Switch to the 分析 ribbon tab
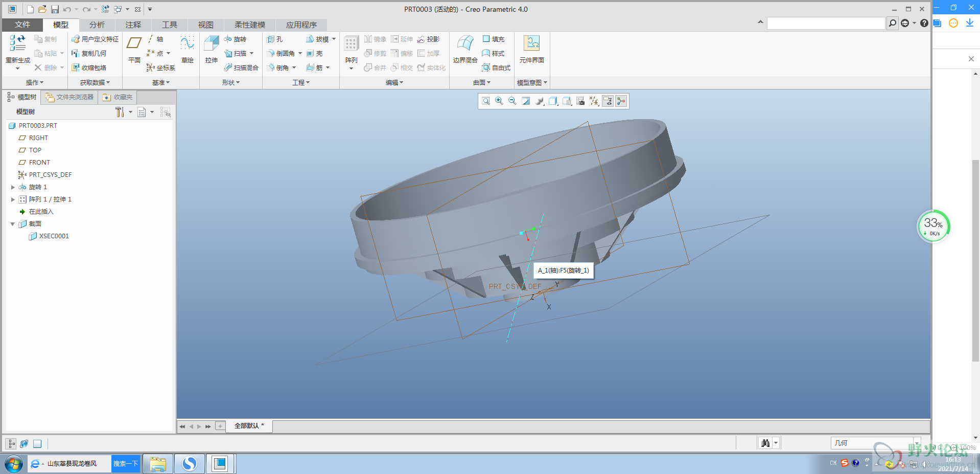980x474 pixels. click(97, 25)
